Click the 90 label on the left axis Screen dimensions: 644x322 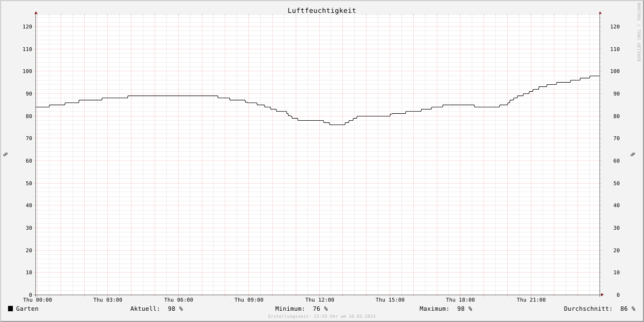coord(29,93)
